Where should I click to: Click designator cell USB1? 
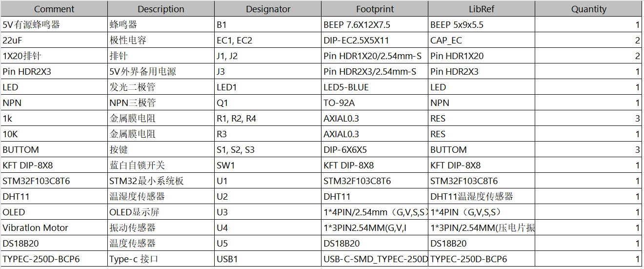[268, 259]
